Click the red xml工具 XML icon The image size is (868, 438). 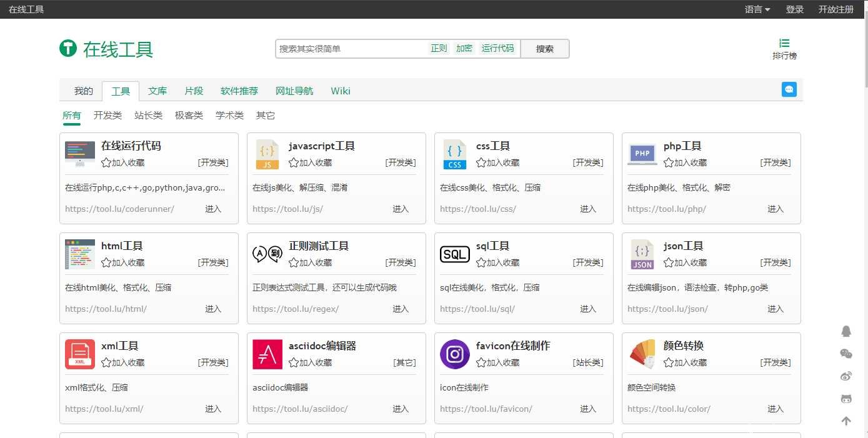80,354
